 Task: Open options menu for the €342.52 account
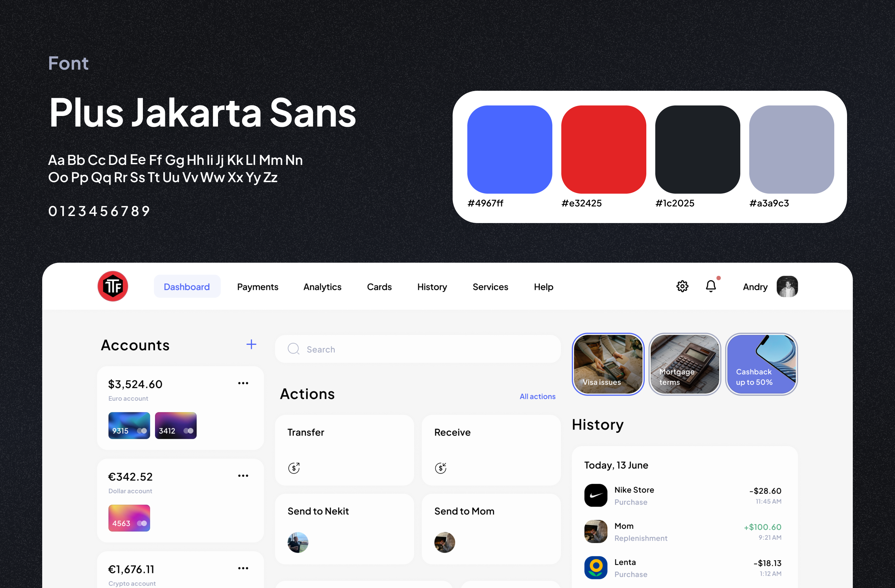tap(243, 476)
